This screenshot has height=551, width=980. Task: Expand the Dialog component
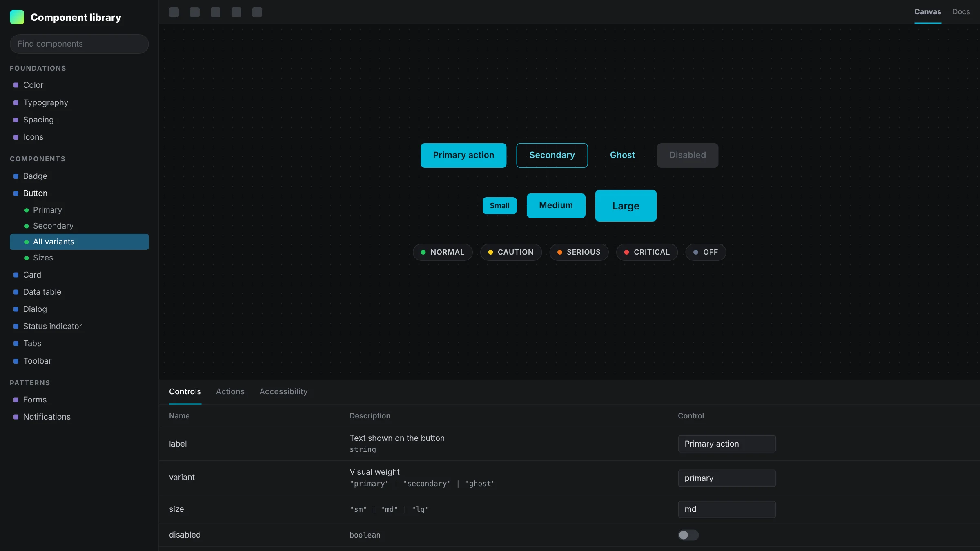[79, 309]
